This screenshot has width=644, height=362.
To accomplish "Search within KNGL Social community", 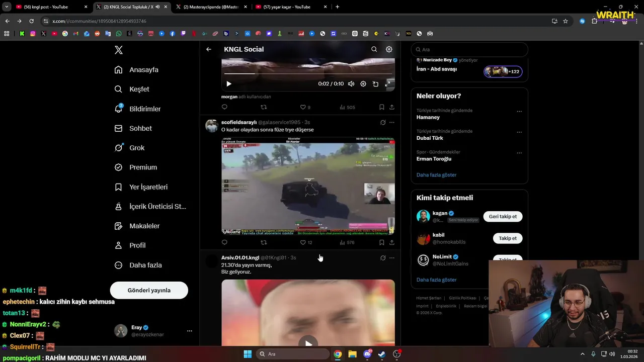I will [x=374, y=49].
